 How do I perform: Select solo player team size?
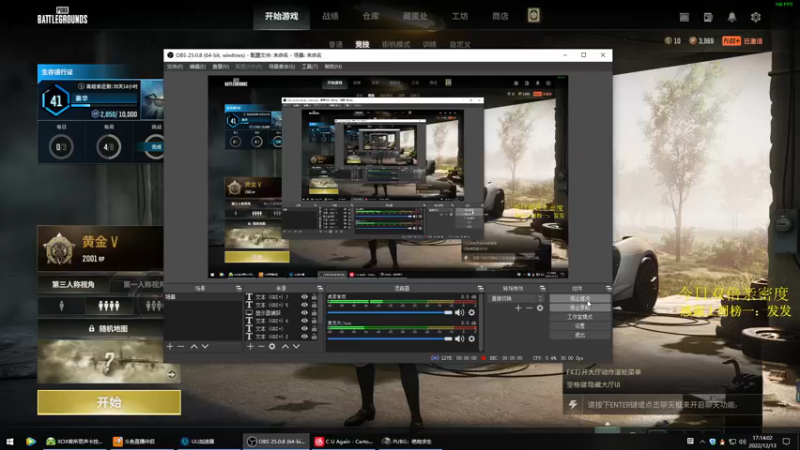(61, 306)
